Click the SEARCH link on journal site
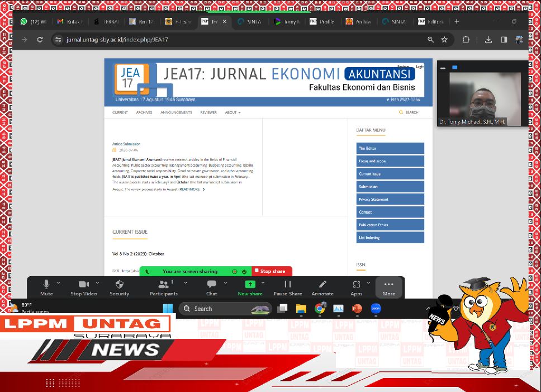Viewport: 541px width, 392px height. (x=409, y=112)
